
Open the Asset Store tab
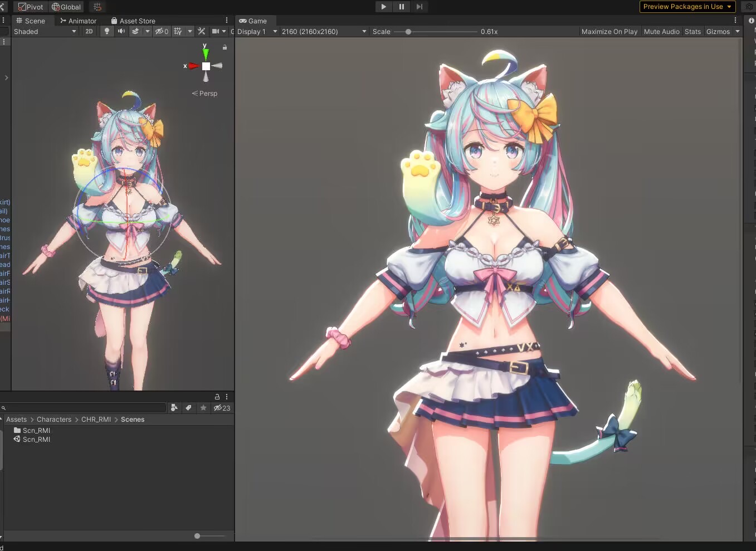point(133,21)
